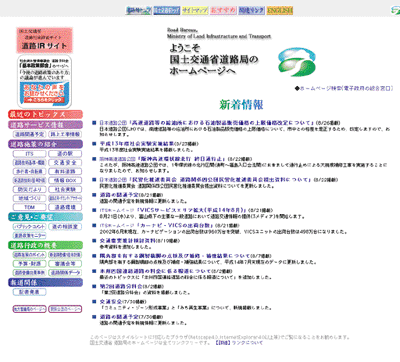
Task: Open 道路の開通予定 (8/21掲載) news link
Action: (119, 195)
